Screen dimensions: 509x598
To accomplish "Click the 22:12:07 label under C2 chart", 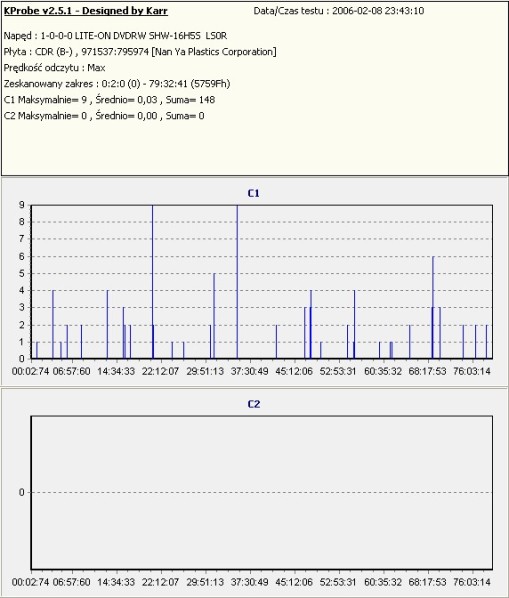I will (x=161, y=582).
